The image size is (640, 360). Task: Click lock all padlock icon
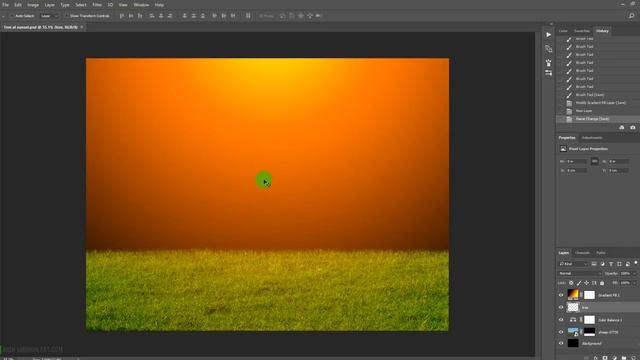pyautogui.click(x=602, y=283)
